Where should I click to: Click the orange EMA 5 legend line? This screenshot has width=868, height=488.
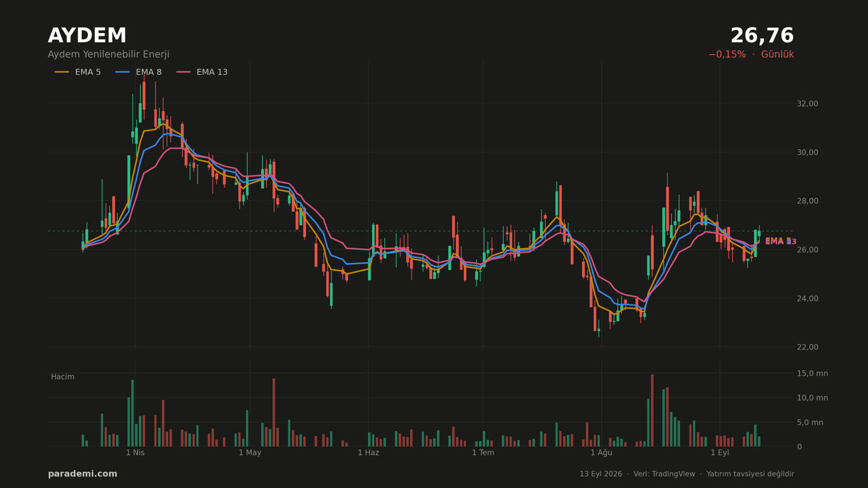(62, 72)
